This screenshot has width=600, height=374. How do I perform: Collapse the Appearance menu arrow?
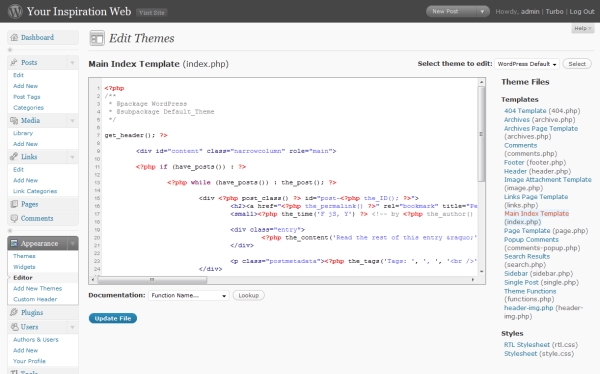72,243
